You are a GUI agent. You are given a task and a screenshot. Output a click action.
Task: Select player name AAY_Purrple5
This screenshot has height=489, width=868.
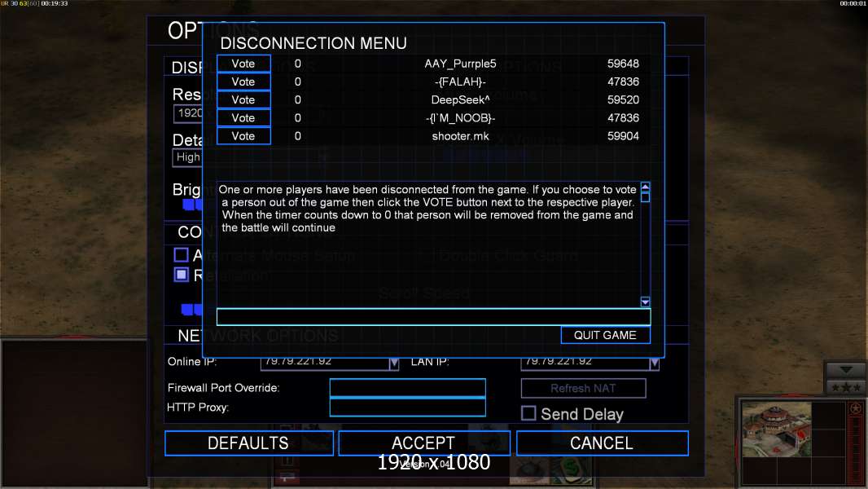point(460,64)
